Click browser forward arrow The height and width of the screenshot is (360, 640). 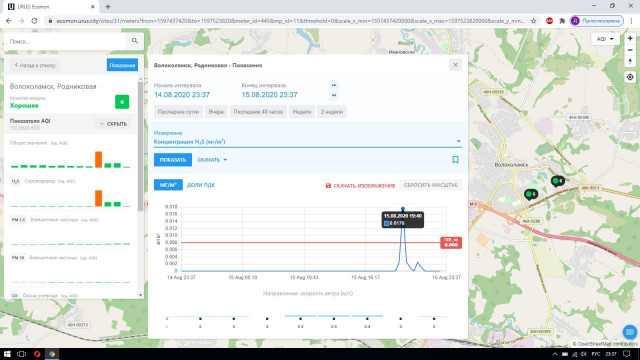click(22, 21)
